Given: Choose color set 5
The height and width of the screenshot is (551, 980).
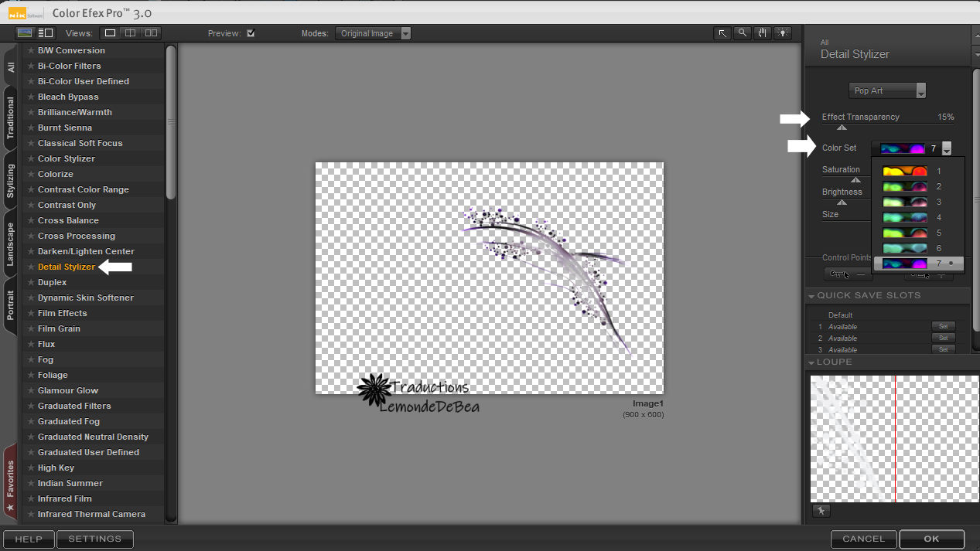Looking at the screenshot, I should 919,233.
